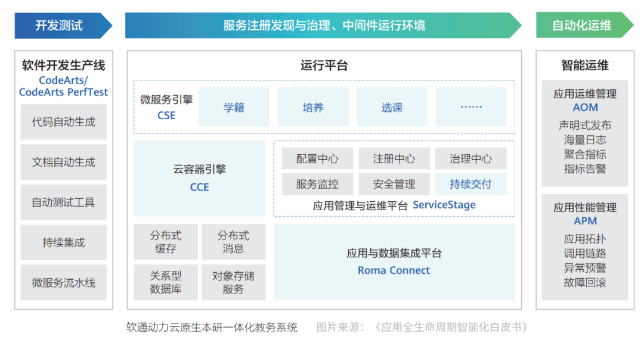This screenshot has width=644, height=343.
Task: Click the 图片来源 source caption
Action: tap(422, 328)
